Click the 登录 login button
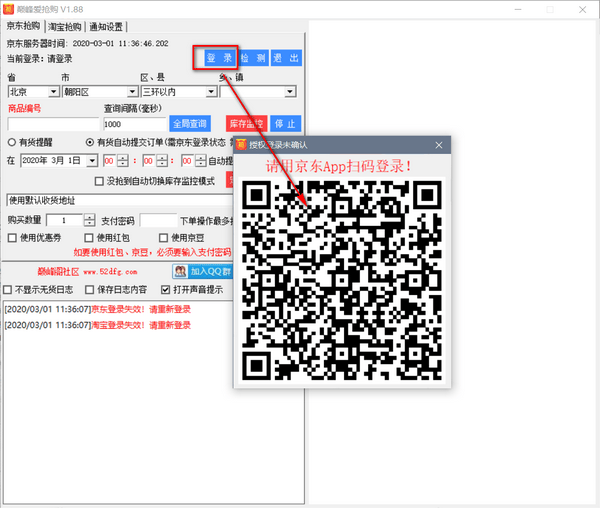Screen dimensions: 600x508 [216, 58]
